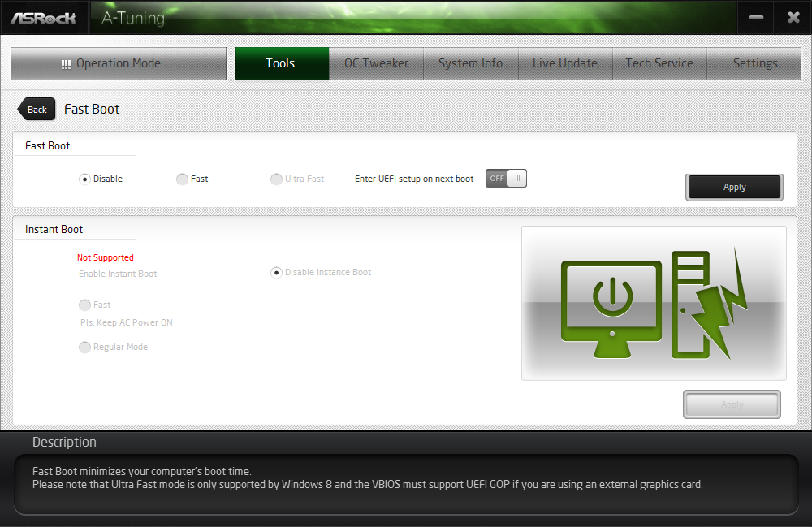The image size is (812, 527).
Task: Click the Instant Boot section heading
Action: (x=54, y=229)
